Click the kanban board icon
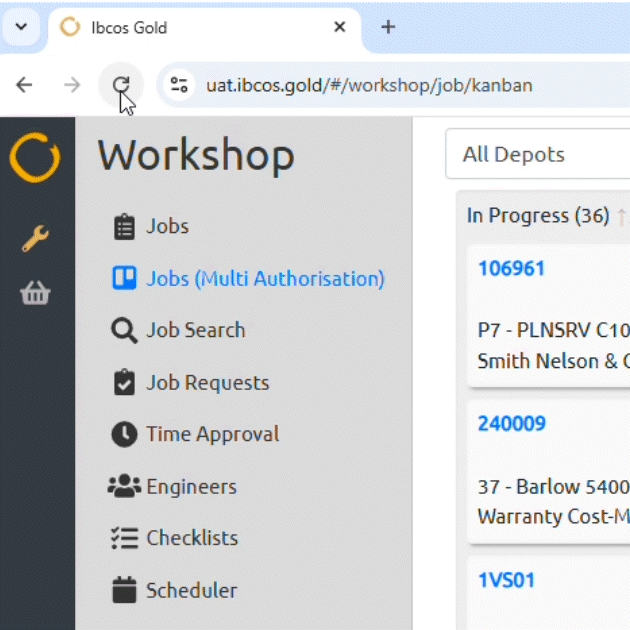630x630 pixels. (x=124, y=278)
